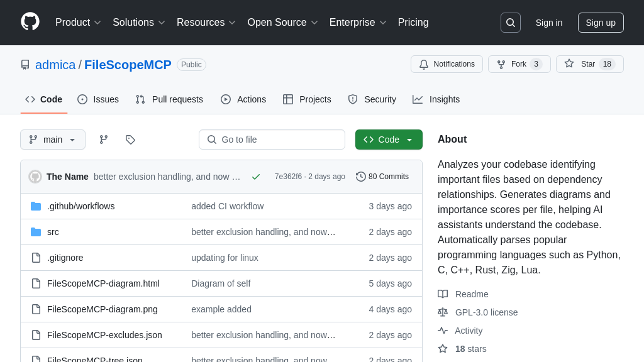
Task: Click the Insights tab graph icon
Action: 418,99
